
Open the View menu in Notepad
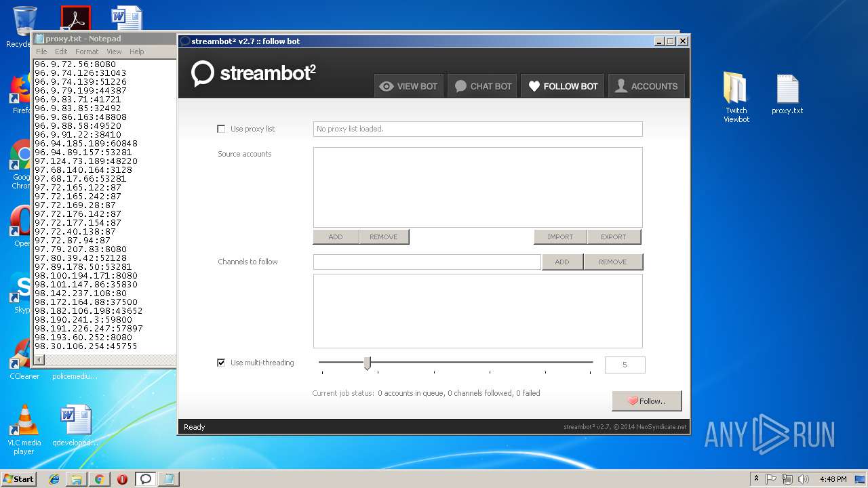tap(114, 52)
